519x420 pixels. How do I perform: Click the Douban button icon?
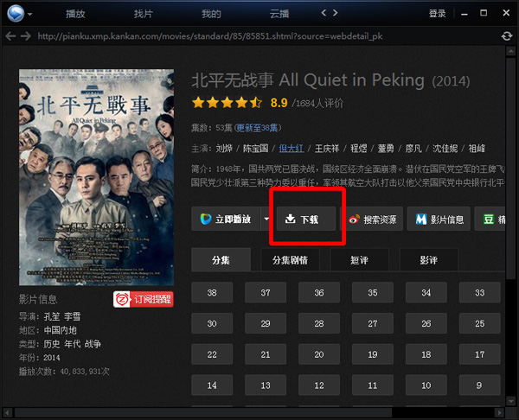[490, 220]
